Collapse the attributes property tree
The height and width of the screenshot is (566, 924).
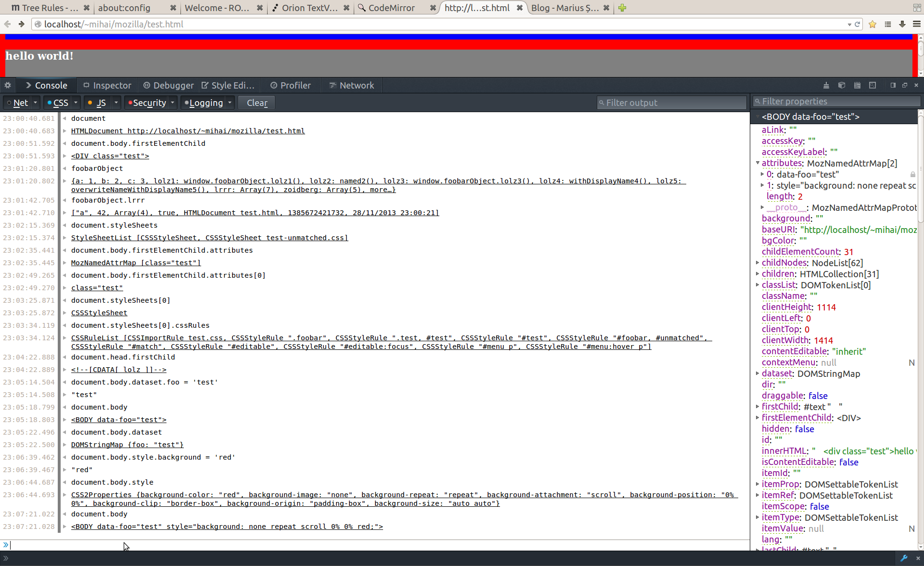click(x=757, y=163)
